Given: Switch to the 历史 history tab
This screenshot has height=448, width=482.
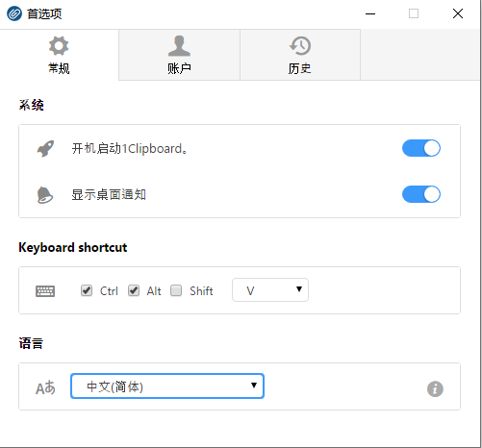Looking at the screenshot, I should coord(300,55).
